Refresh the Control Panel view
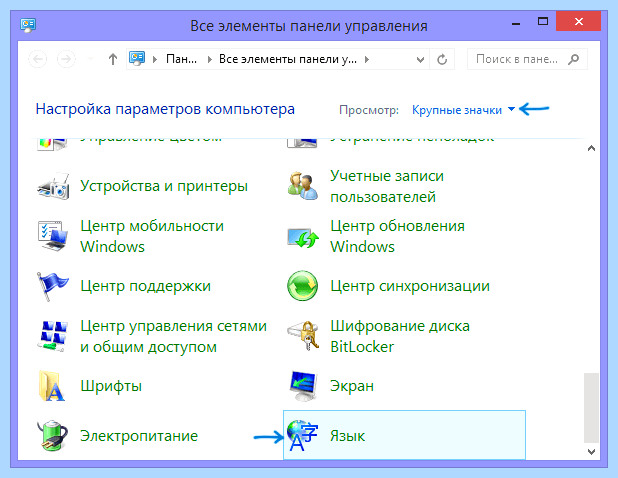This screenshot has width=618, height=478. click(x=442, y=60)
